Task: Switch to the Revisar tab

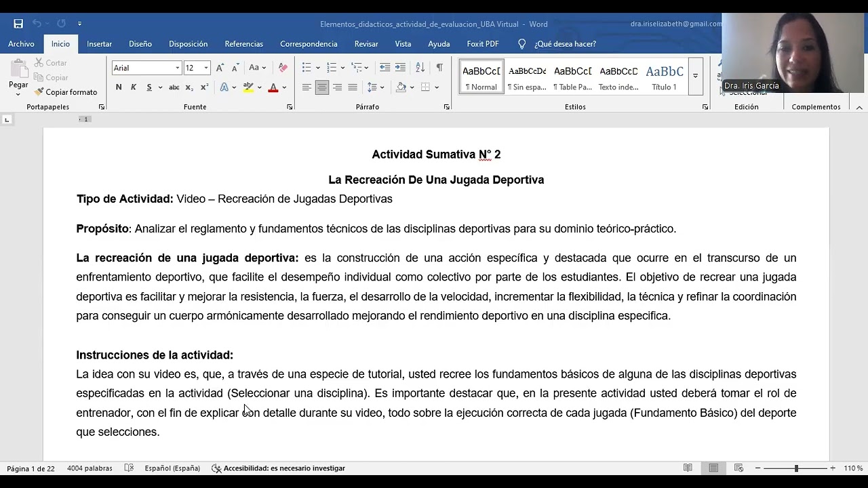Action: [366, 43]
